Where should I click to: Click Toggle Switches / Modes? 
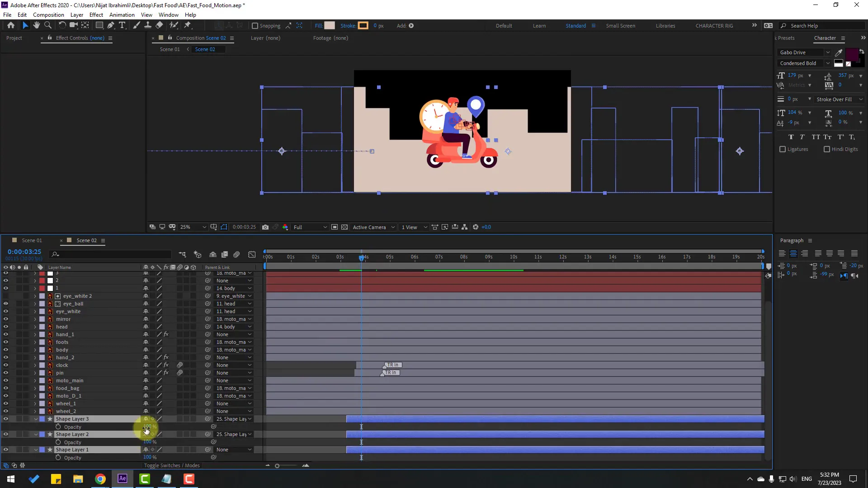(x=171, y=465)
